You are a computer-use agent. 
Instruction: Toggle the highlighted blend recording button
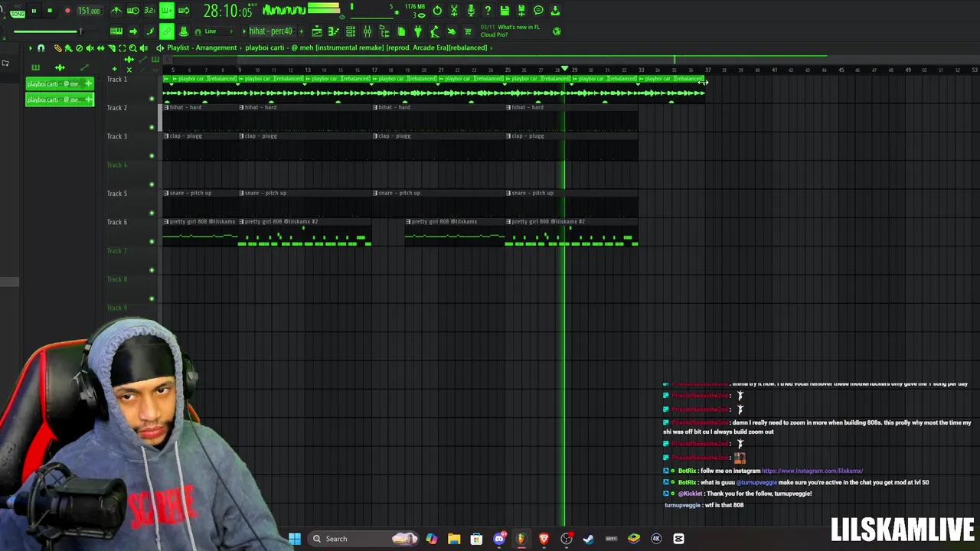[x=166, y=11]
